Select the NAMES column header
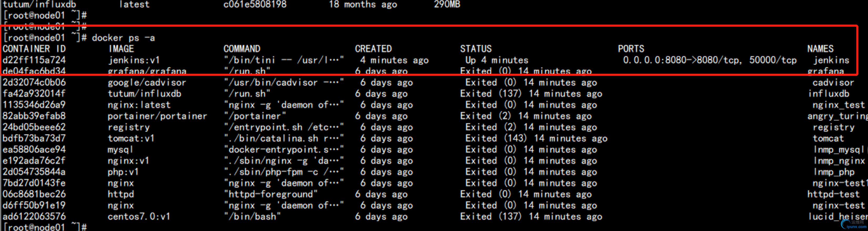Viewport: 868px width, 231px height. (x=820, y=49)
